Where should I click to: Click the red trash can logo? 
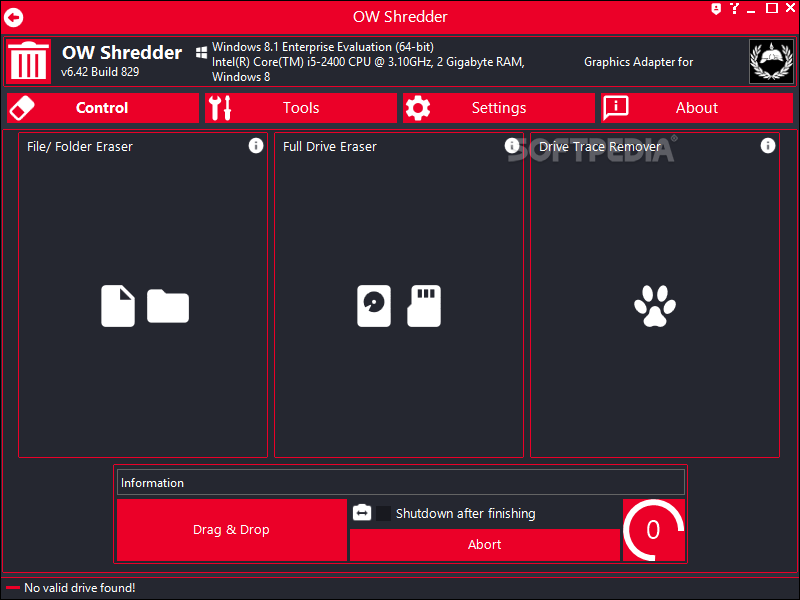coord(28,61)
